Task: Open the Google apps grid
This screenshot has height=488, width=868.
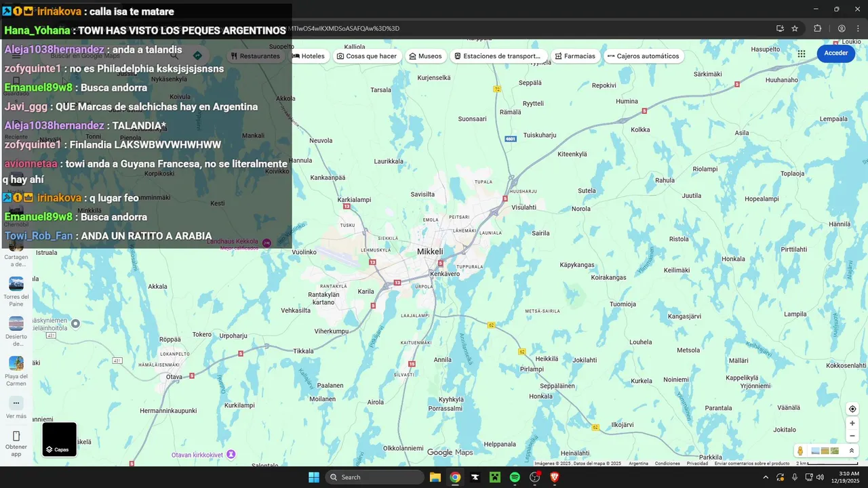Action: click(802, 54)
